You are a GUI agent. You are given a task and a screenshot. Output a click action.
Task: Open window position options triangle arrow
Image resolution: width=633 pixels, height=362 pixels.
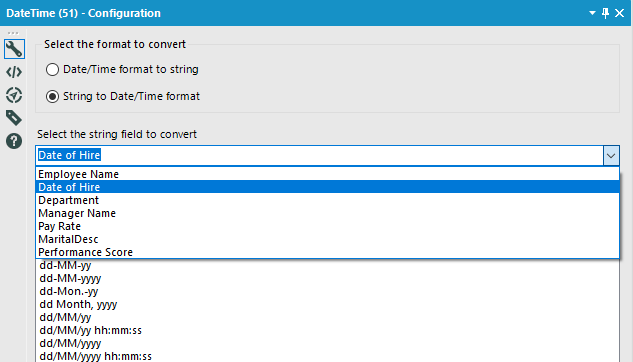[x=592, y=13]
